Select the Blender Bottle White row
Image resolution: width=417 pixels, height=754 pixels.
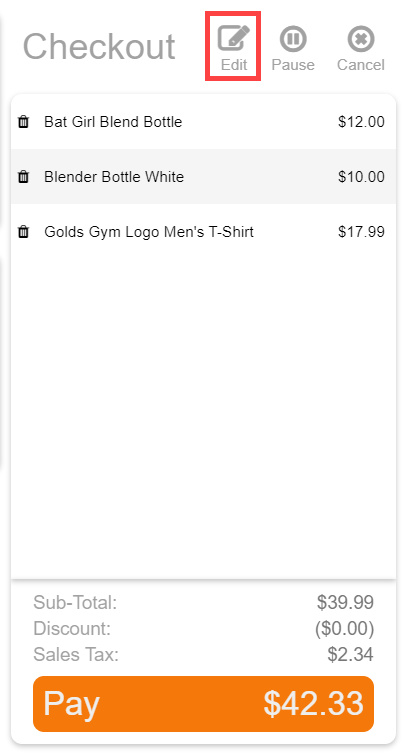[203, 176]
